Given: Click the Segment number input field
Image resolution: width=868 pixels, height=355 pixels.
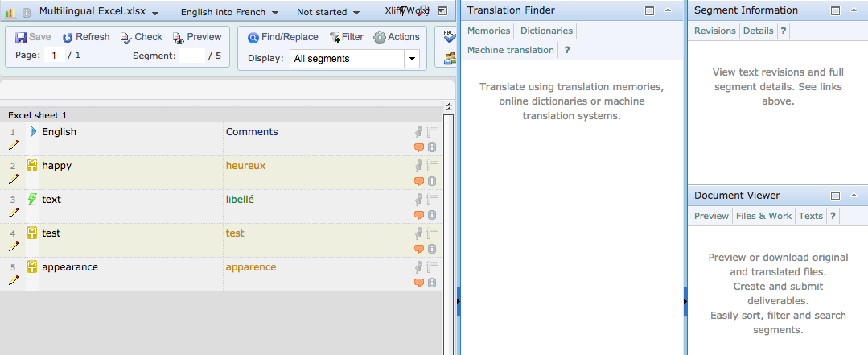Looking at the screenshot, I should 191,56.
